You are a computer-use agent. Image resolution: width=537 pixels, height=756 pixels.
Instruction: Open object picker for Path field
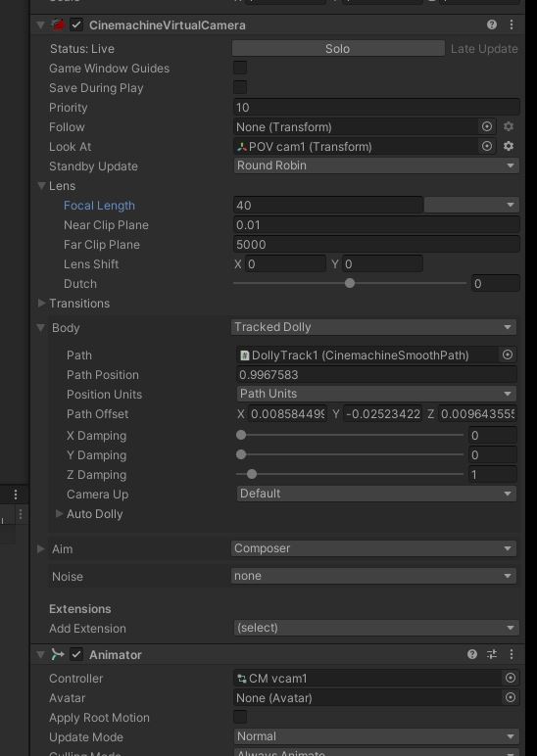[508, 354]
